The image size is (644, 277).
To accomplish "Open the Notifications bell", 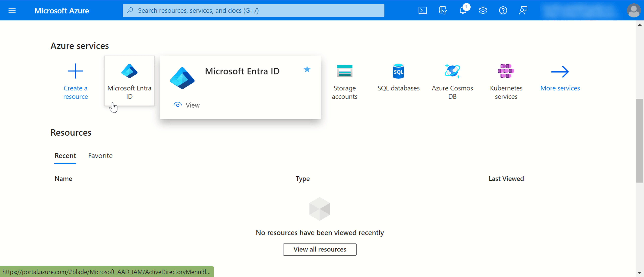I will (463, 11).
